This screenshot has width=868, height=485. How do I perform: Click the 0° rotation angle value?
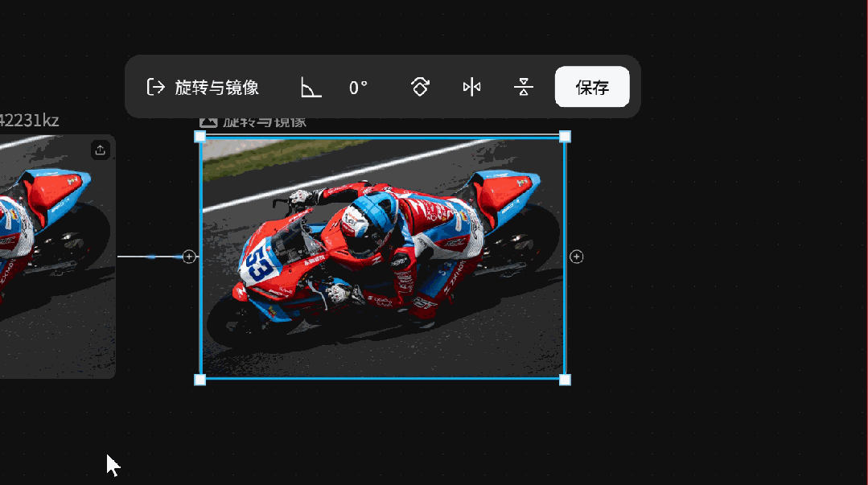(x=358, y=88)
